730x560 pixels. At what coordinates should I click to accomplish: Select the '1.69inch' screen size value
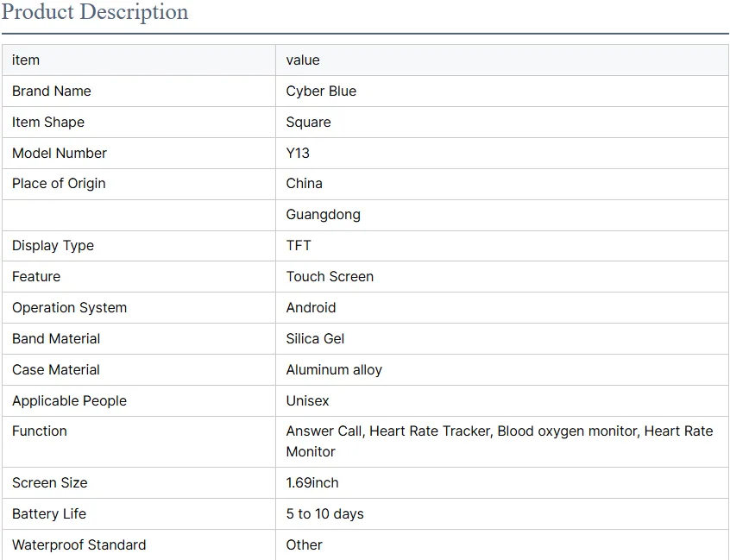click(x=312, y=483)
